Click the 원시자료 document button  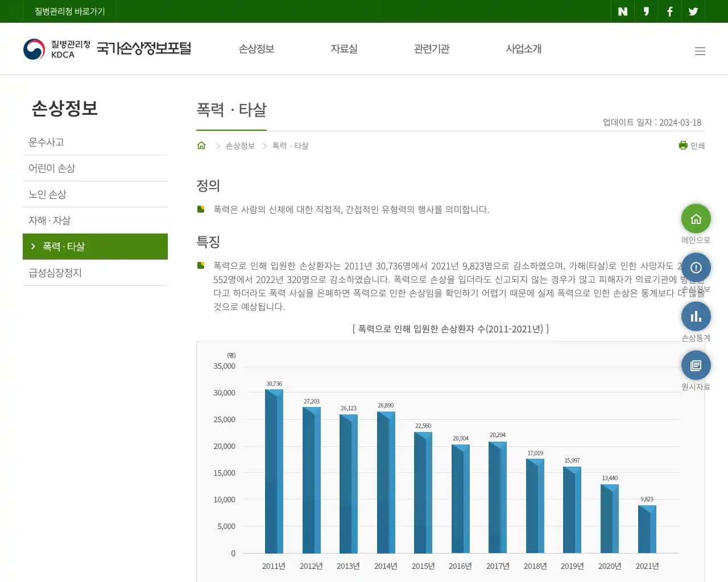click(696, 365)
